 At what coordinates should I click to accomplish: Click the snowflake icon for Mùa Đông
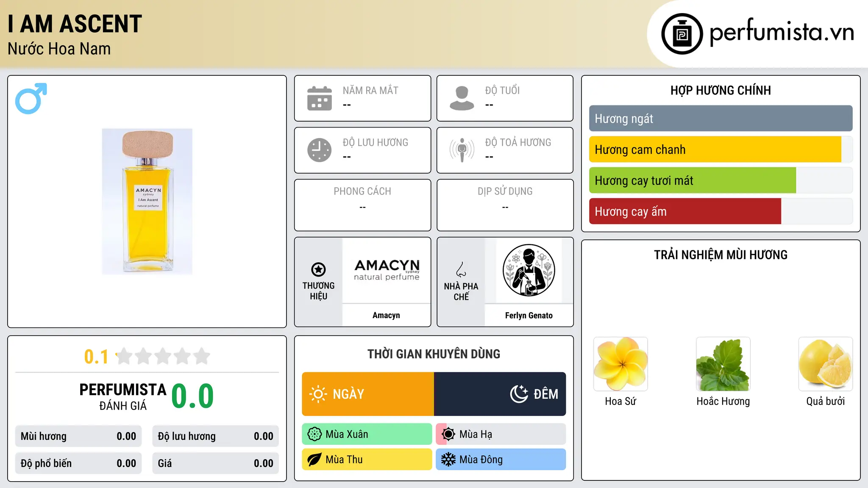(x=448, y=460)
